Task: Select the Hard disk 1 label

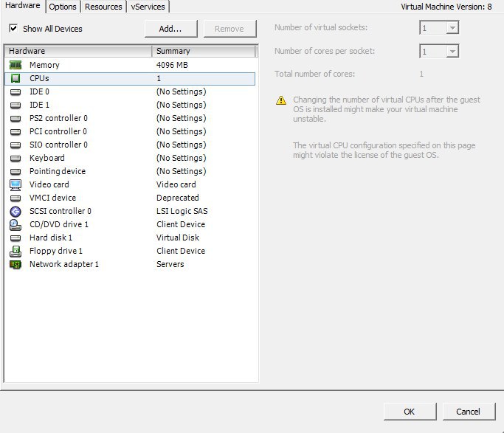Action: coord(51,238)
